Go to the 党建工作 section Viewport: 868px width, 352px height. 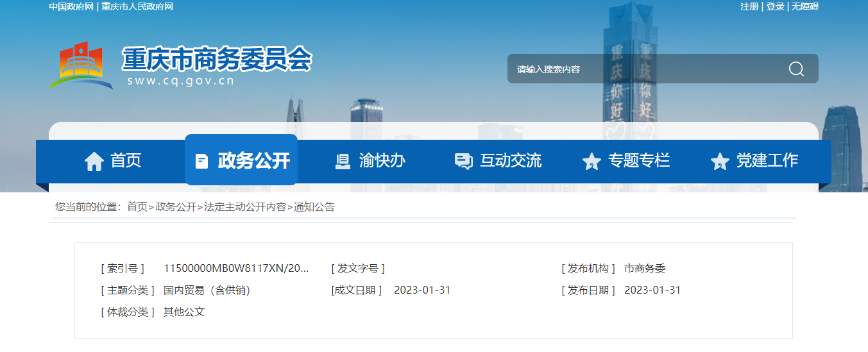click(x=767, y=160)
